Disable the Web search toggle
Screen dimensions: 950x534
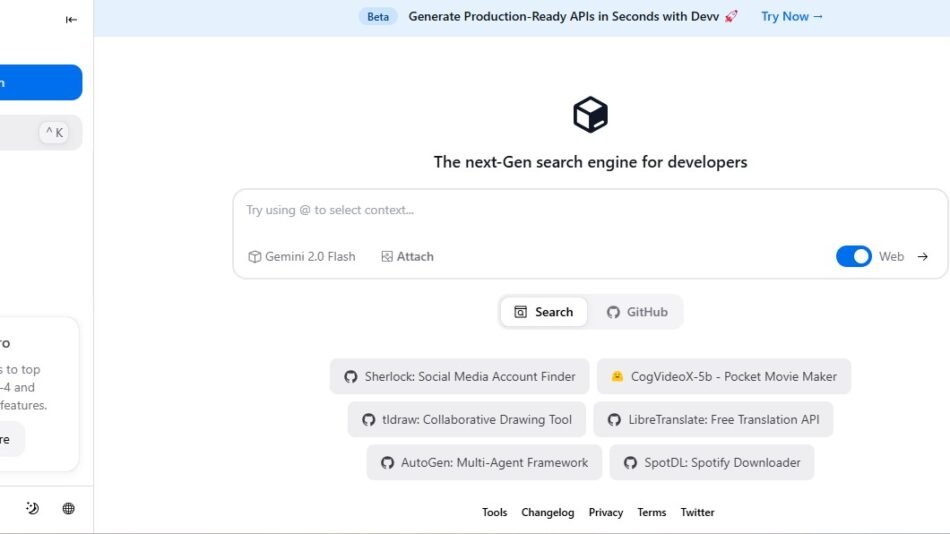[853, 257]
